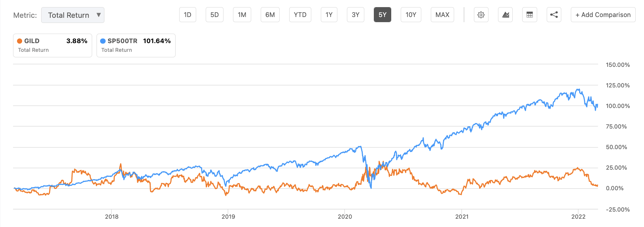
Task: Show data table view icon
Action: 530,15
